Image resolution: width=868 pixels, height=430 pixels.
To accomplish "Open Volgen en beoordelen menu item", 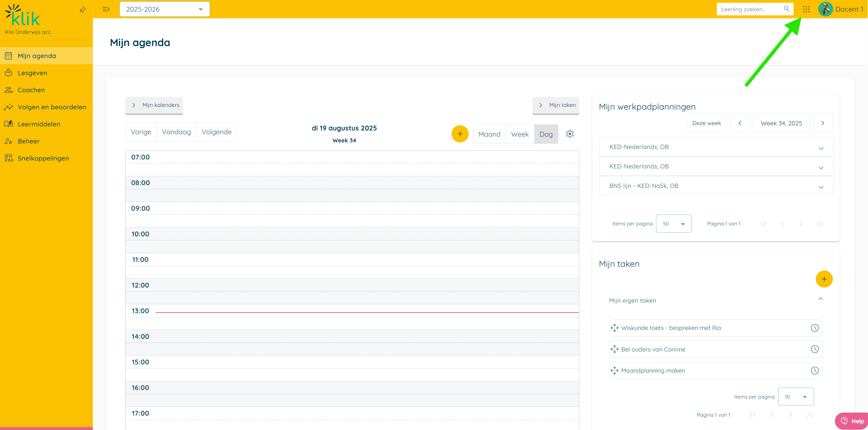I will pyautogui.click(x=52, y=107).
